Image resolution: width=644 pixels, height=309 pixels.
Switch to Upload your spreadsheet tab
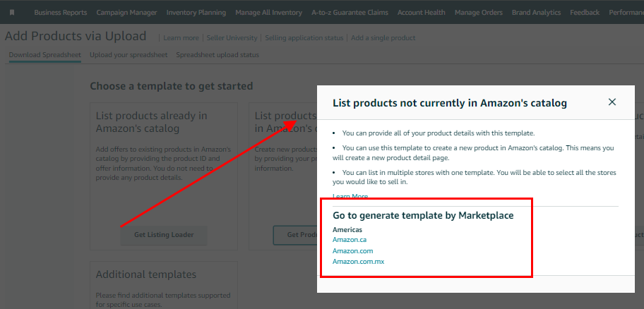point(129,54)
